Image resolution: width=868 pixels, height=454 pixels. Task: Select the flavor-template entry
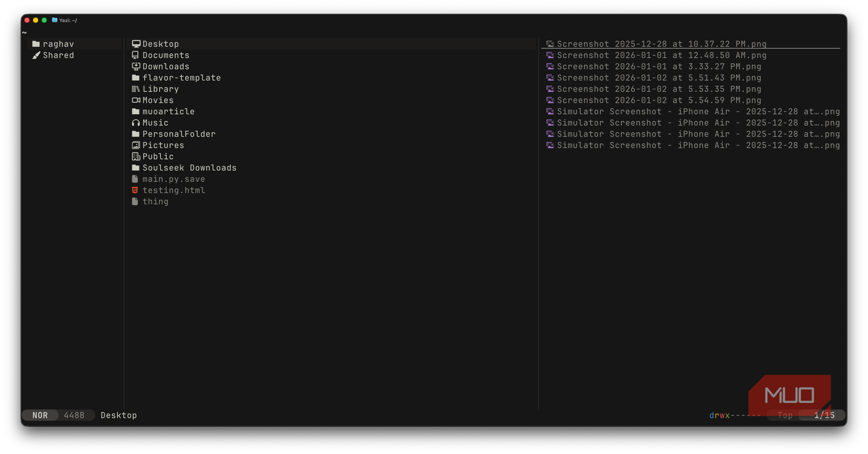182,78
